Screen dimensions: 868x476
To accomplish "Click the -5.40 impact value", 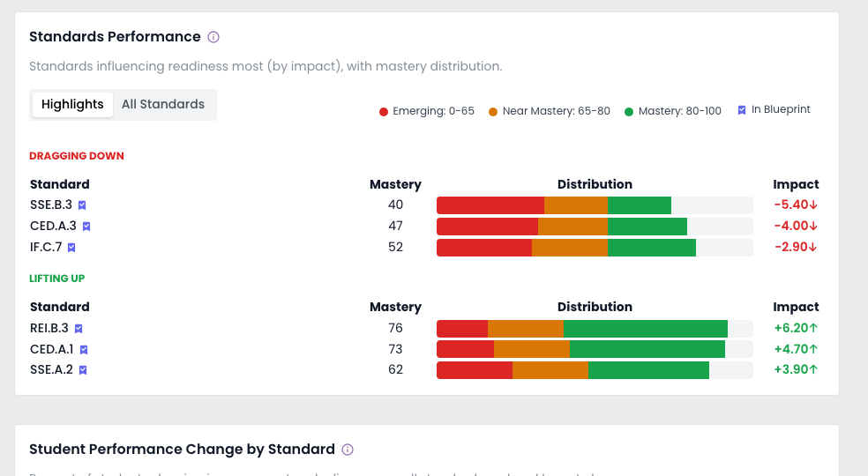I will pyautogui.click(x=796, y=205).
